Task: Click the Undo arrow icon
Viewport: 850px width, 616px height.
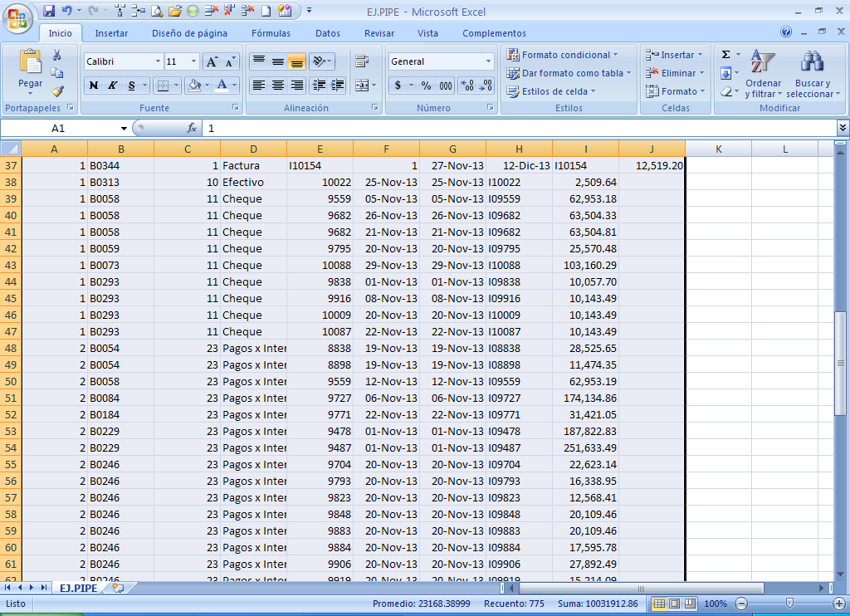Action: tap(67, 10)
